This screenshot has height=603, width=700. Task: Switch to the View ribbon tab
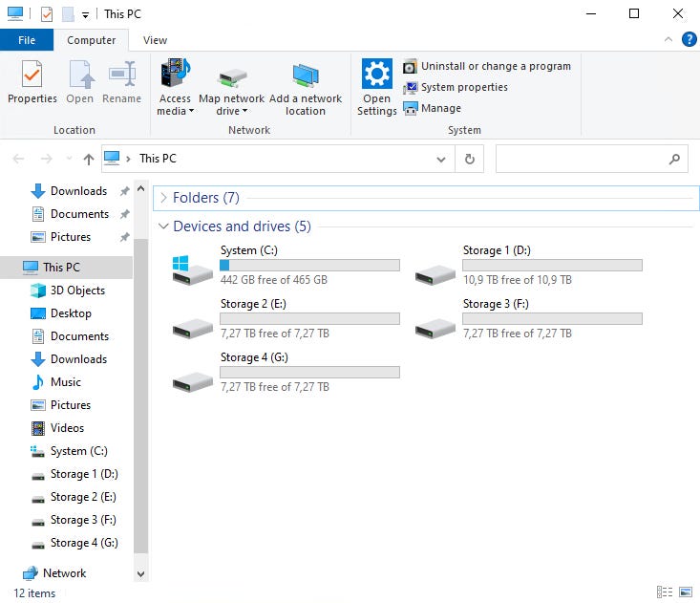[155, 40]
